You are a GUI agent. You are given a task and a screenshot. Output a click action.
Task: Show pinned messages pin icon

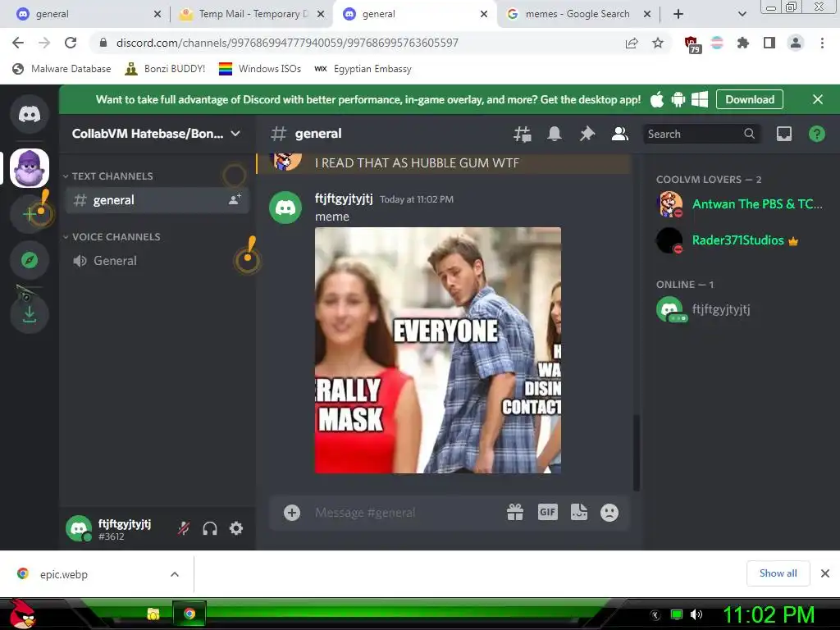click(587, 134)
